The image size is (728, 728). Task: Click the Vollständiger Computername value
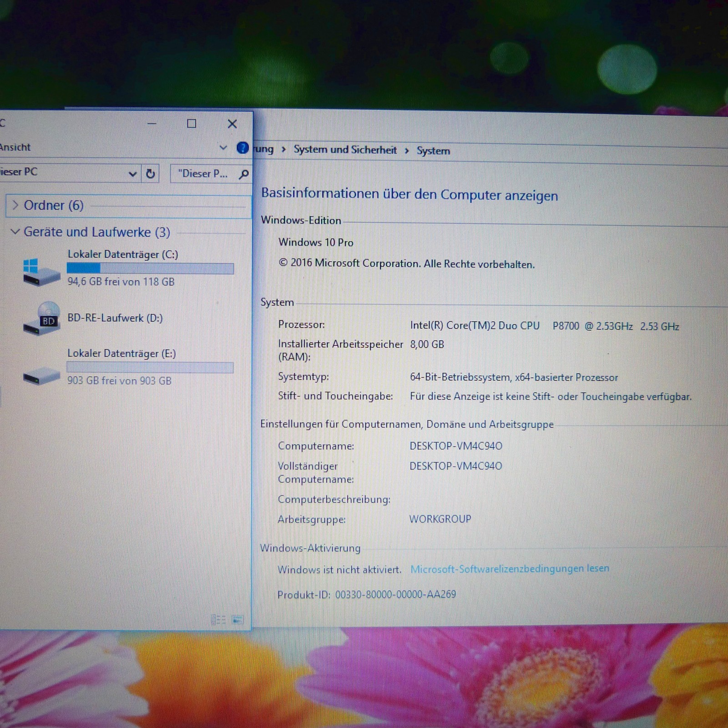456,466
